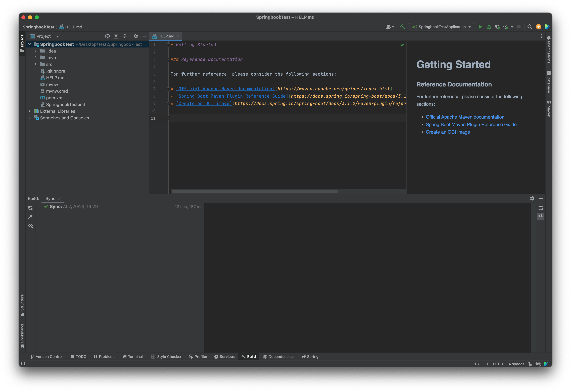Open Create an OCI image preview link

[448, 132]
